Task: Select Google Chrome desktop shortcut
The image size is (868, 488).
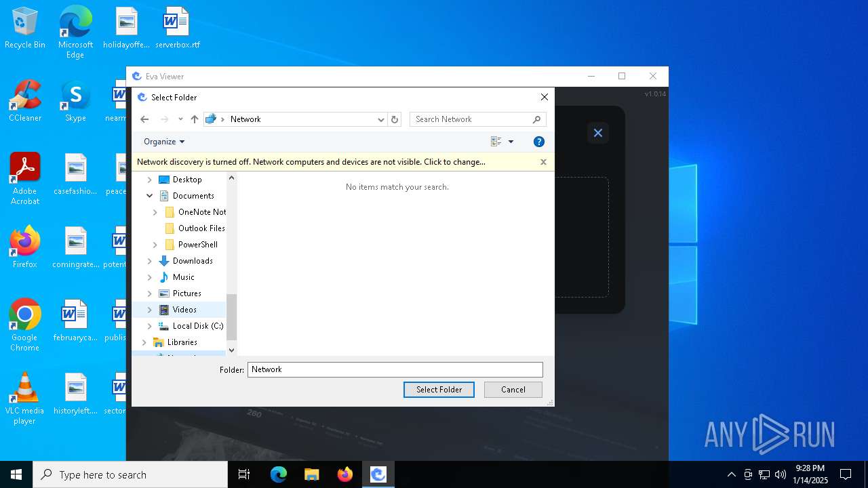Action: pos(25,325)
